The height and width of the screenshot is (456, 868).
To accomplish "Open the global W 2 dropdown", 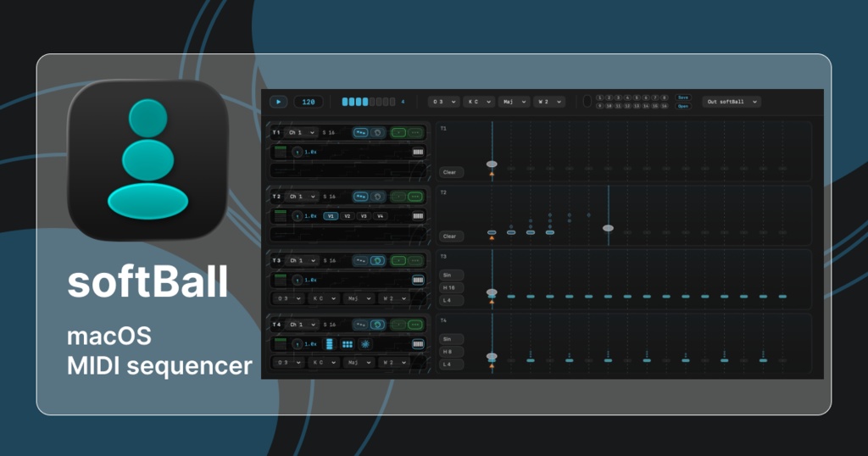I will [x=549, y=102].
